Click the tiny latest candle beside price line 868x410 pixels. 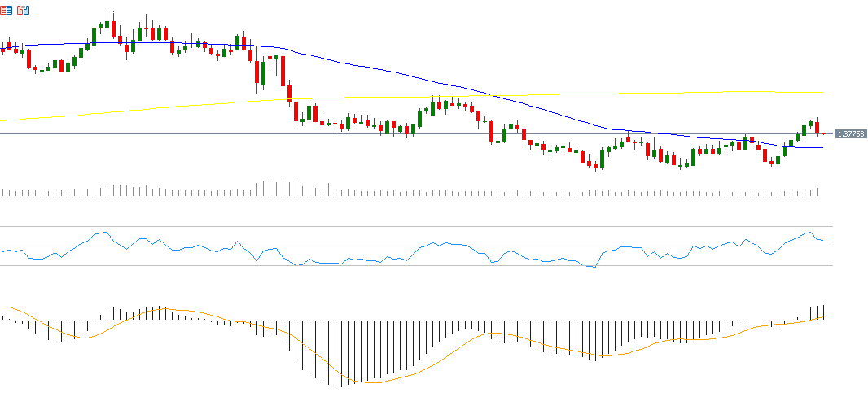click(824, 133)
